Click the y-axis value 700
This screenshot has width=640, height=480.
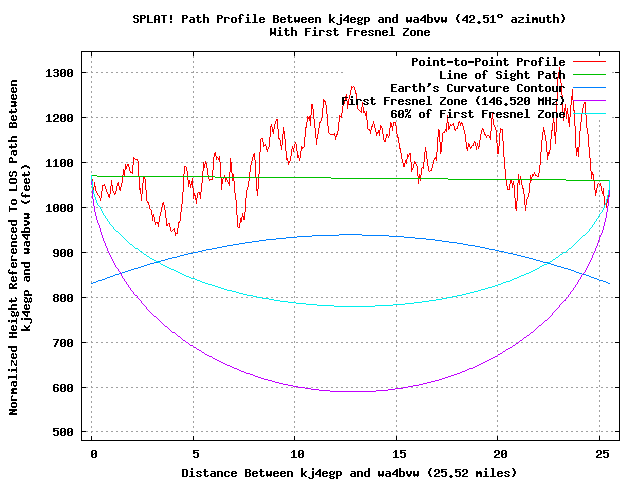(x=62, y=343)
